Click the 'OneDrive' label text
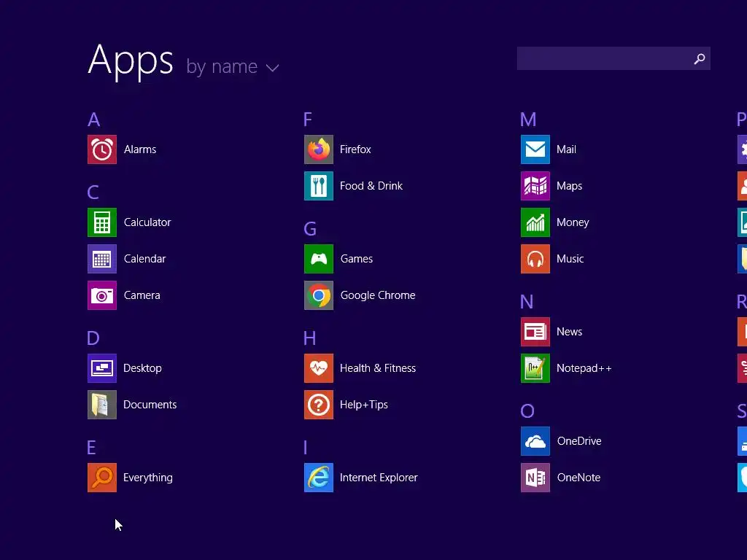Image resolution: width=747 pixels, height=560 pixels. click(579, 441)
